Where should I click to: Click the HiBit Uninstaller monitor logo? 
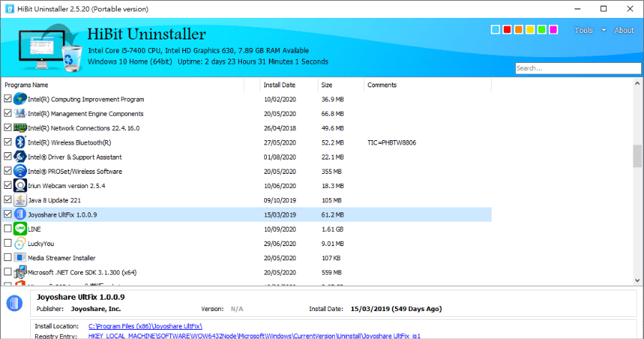pyautogui.click(x=49, y=49)
